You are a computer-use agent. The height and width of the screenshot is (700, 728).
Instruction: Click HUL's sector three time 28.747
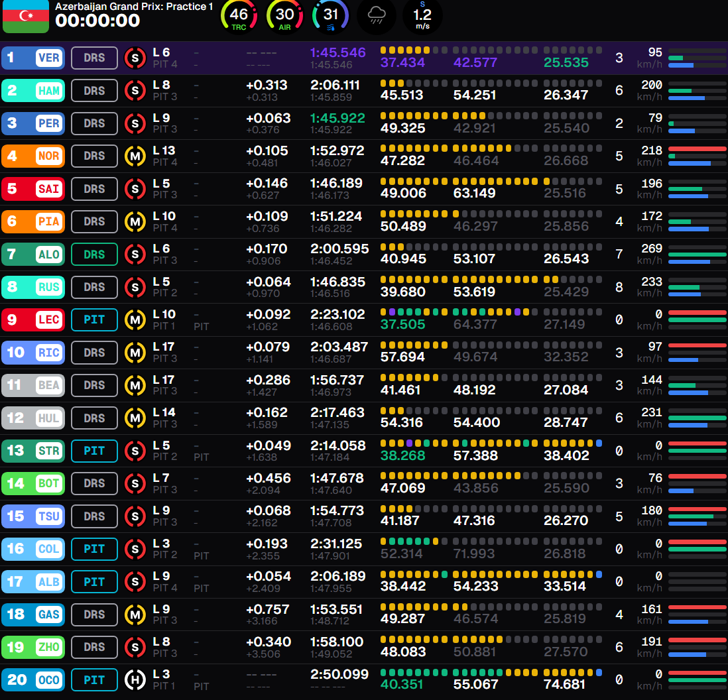[566, 423]
